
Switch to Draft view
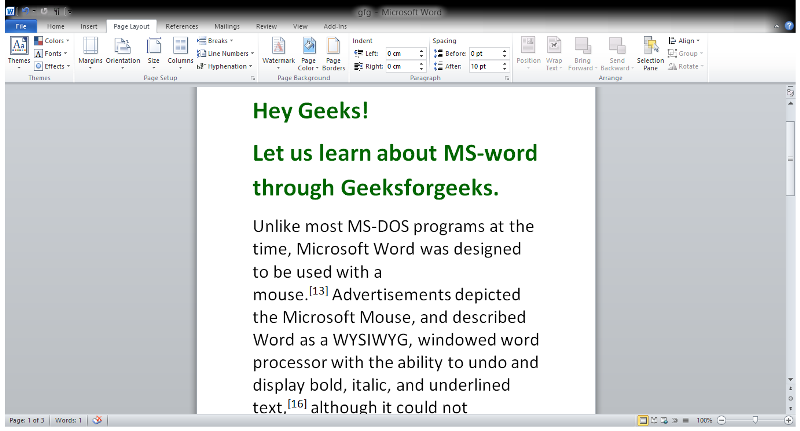pyautogui.click(x=686, y=420)
